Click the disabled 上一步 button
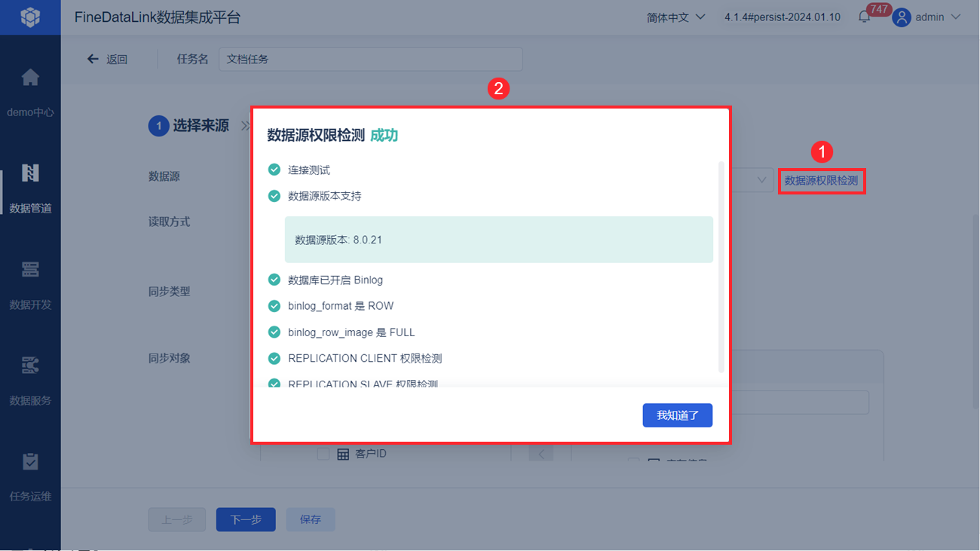The width and height of the screenshot is (980, 551). 176,519
